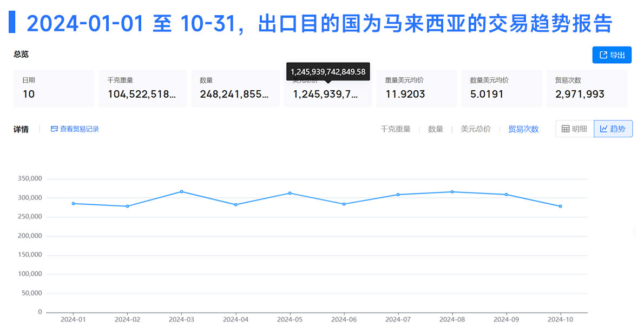
Task: Click the x-axis label 2024-03
Action: pyautogui.click(x=181, y=319)
